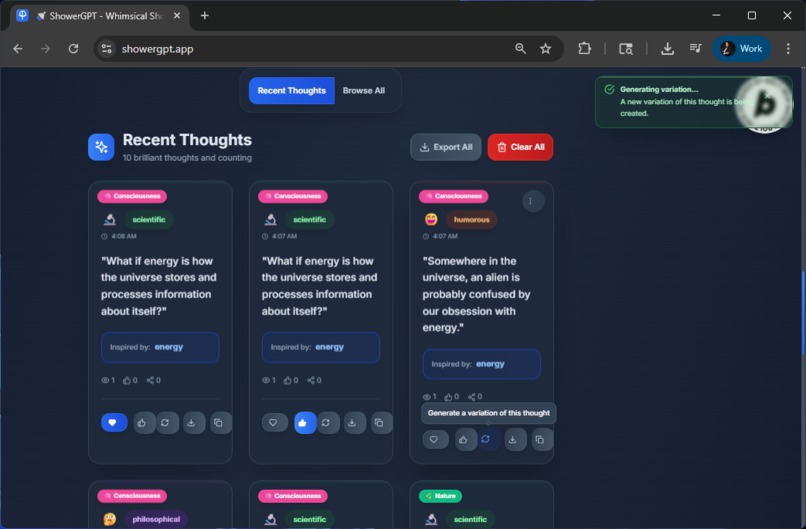Viewport: 806px width, 529px height.
Task: Download the 4:07 AM scientific thought
Action: tap(353, 423)
